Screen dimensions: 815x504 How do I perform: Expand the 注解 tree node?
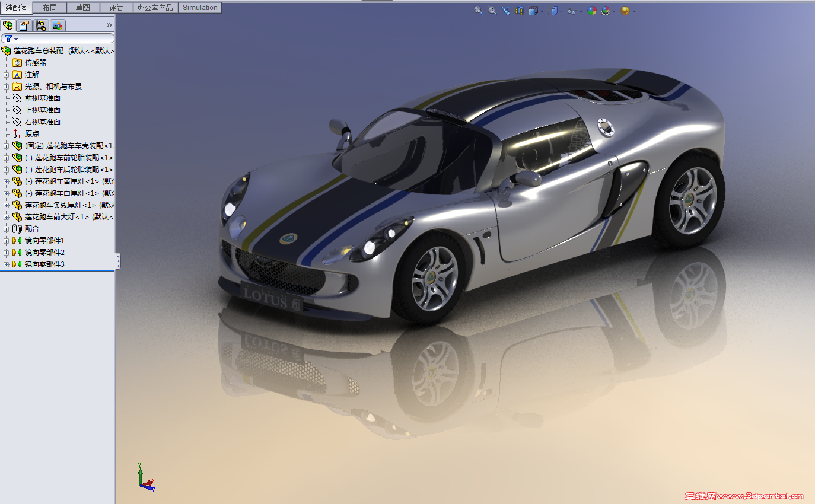(x=6, y=74)
